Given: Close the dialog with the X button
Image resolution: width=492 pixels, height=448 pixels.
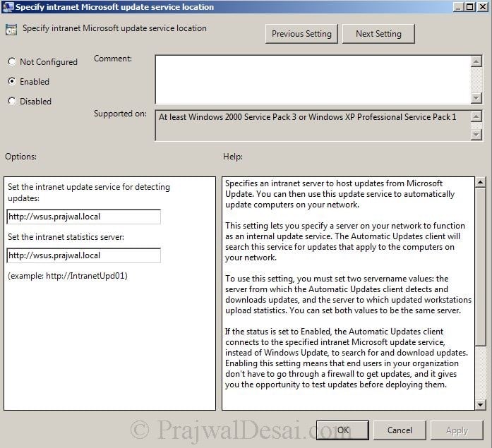Looking at the screenshot, I should pos(483,6).
